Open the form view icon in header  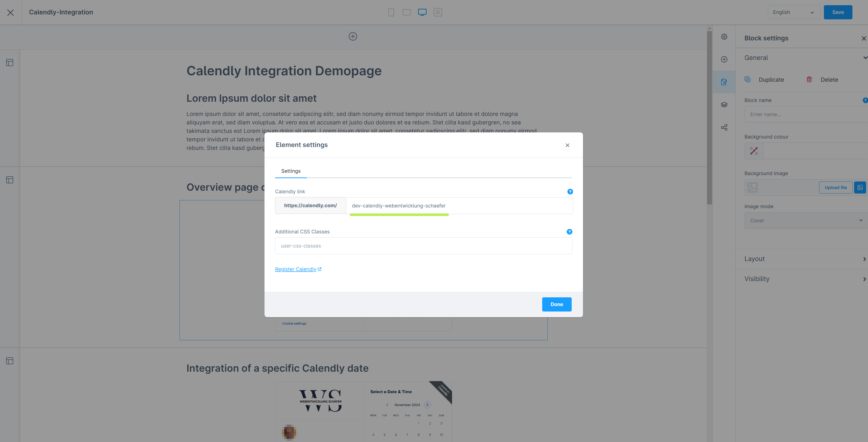pyautogui.click(x=438, y=13)
